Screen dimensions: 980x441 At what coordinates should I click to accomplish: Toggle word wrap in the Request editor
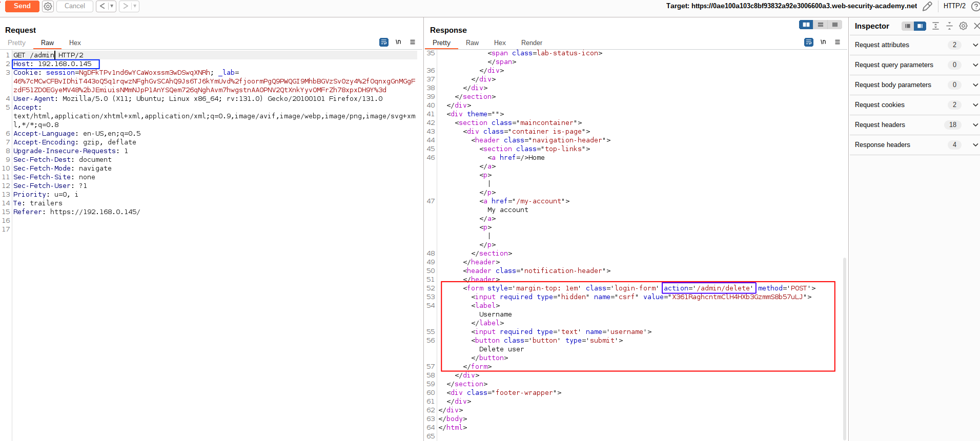pyautogui.click(x=384, y=43)
